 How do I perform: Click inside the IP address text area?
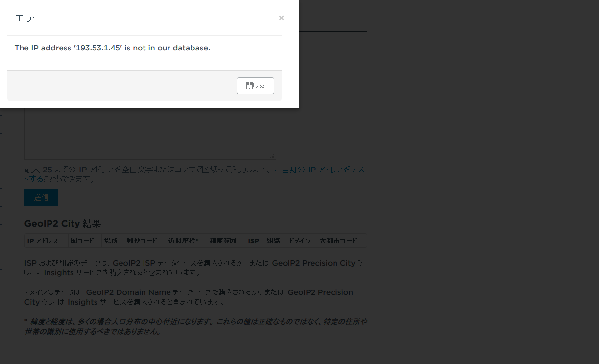150,133
